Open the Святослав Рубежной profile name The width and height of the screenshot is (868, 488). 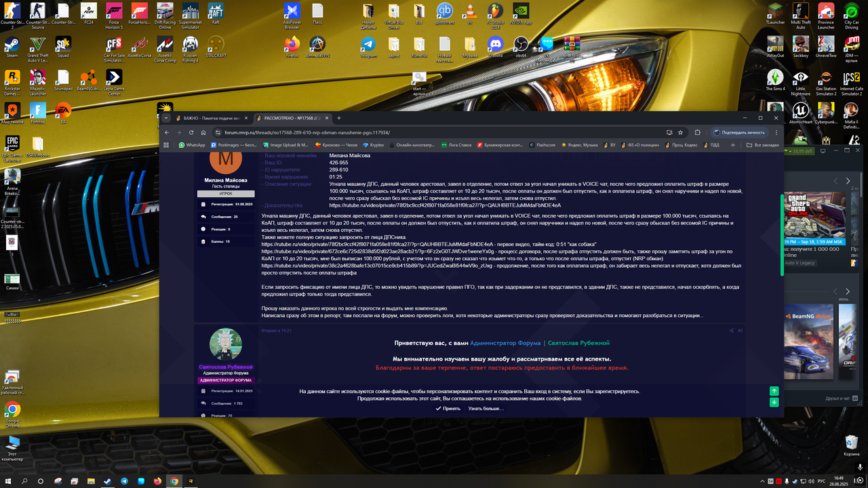(x=226, y=367)
